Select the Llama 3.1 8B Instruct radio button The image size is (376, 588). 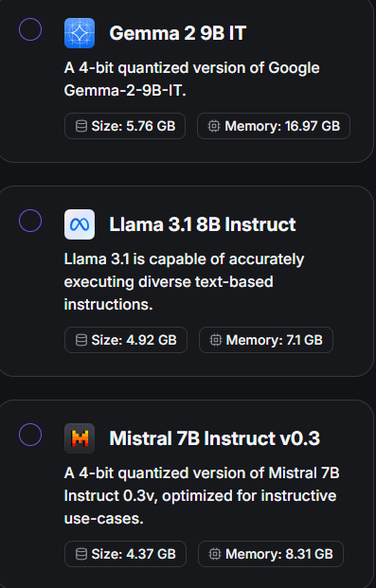30,221
